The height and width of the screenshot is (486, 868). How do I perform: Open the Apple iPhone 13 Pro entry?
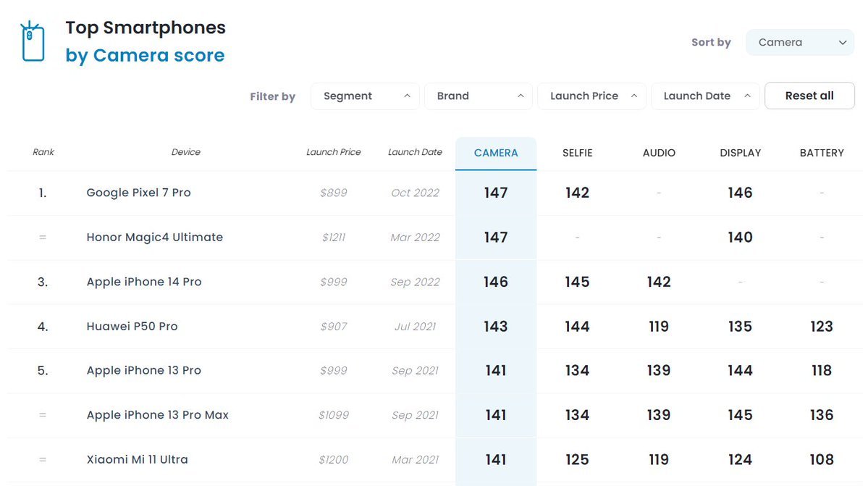click(x=143, y=370)
